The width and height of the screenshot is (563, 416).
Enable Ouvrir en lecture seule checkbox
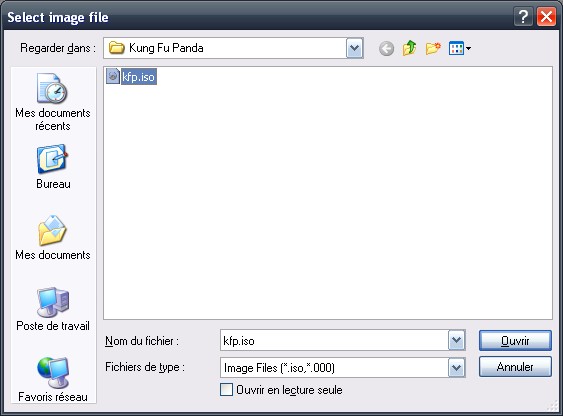pyautogui.click(x=226, y=390)
